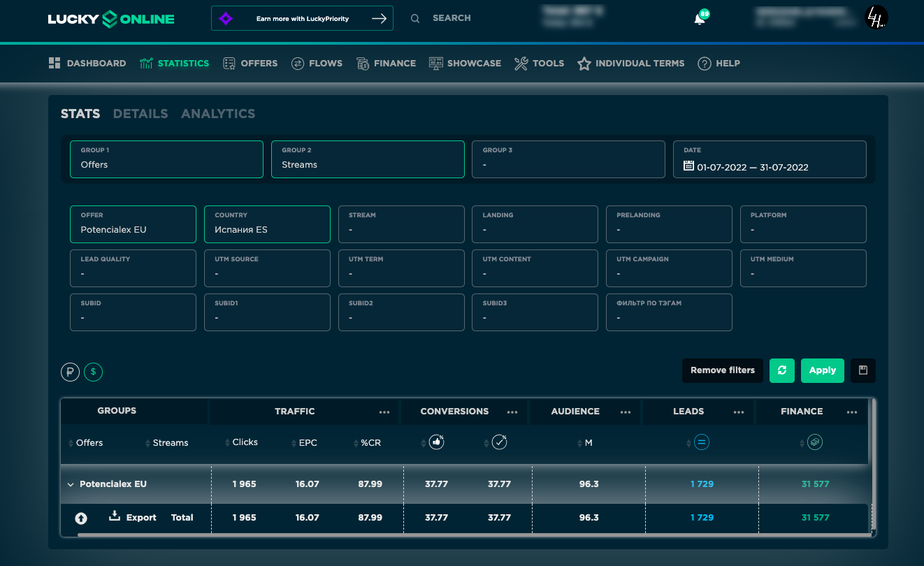
Task: Click the LuckyPriority banner arrow
Action: pyautogui.click(x=379, y=19)
